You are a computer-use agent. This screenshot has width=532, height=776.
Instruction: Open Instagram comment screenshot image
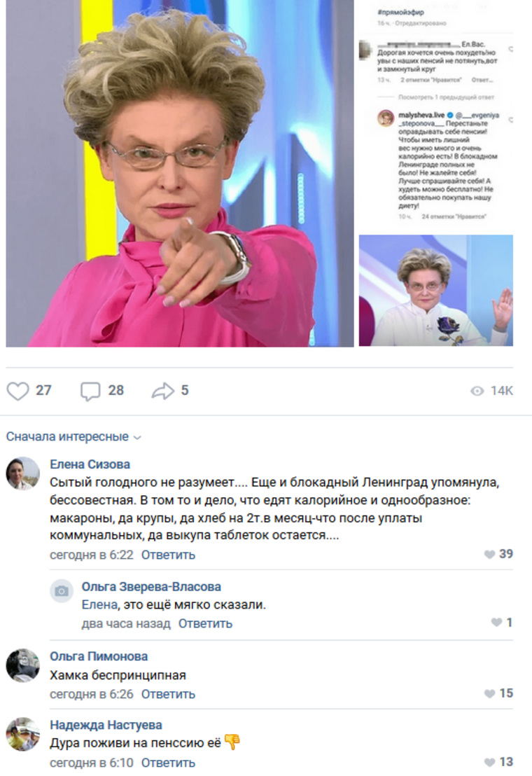[x=436, y=115]
